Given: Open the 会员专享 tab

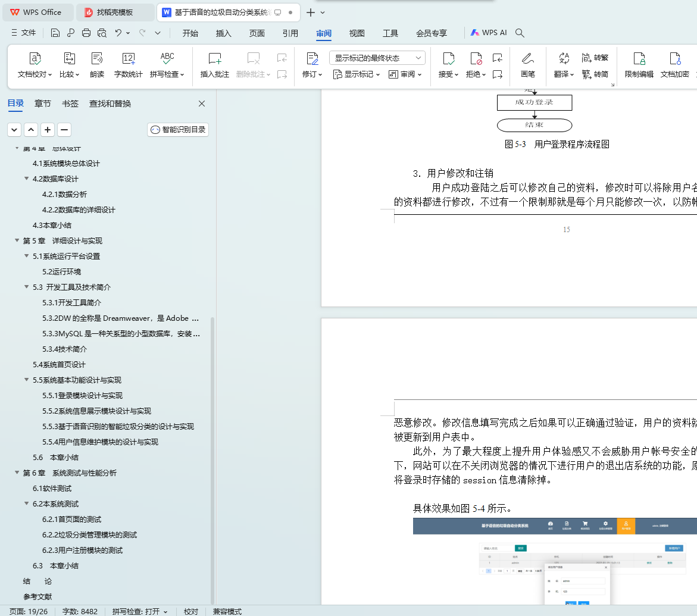Looking at the screenshot, I should coord(432,33).
